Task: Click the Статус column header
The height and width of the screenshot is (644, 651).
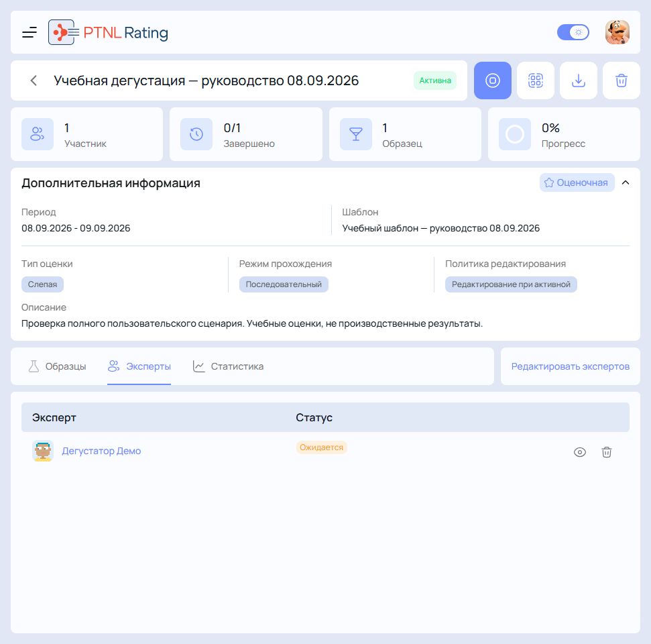Action: (314, 417)
